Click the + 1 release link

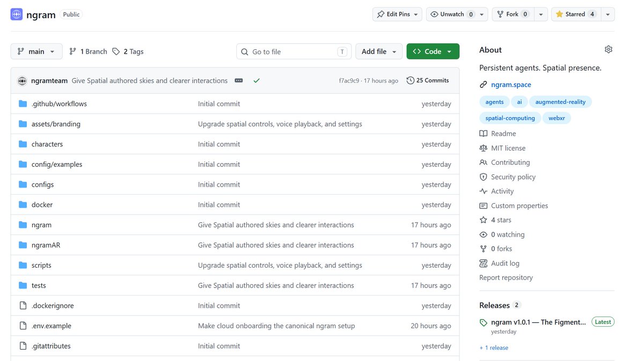click(494, 348)
